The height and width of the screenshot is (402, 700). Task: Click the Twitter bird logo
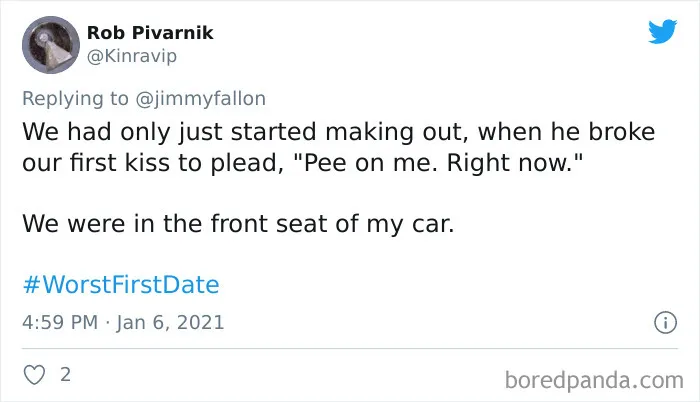point(661,32)
